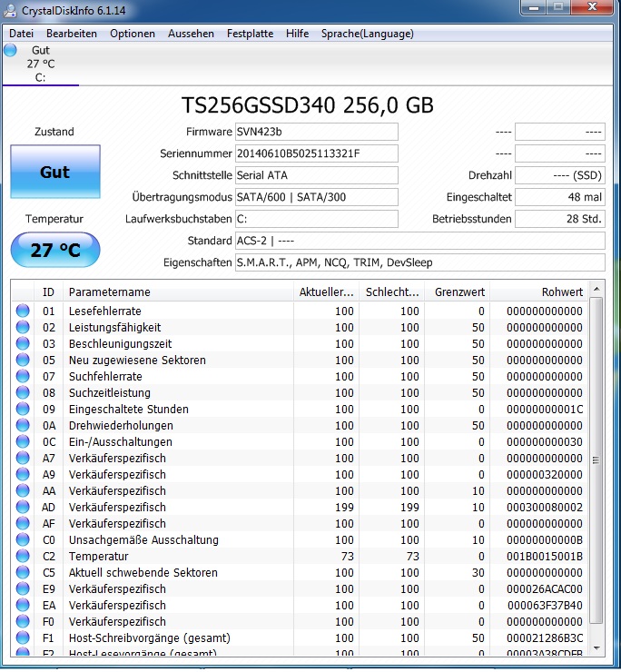
Task: Click the Betriebsstunden 28 Std. field
Action: coord(559,219)
